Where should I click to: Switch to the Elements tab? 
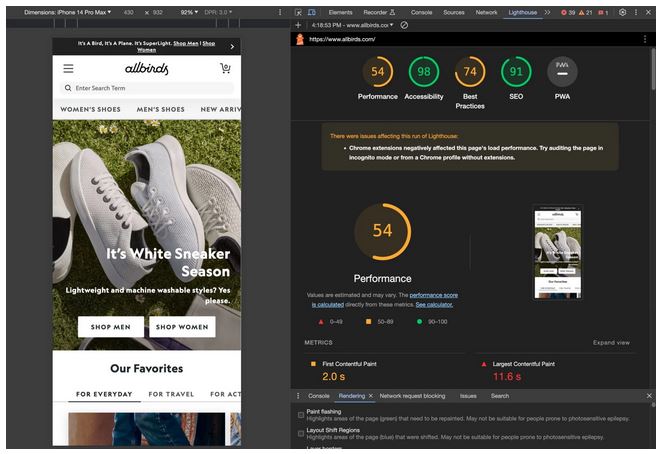[x=340, y=12]
